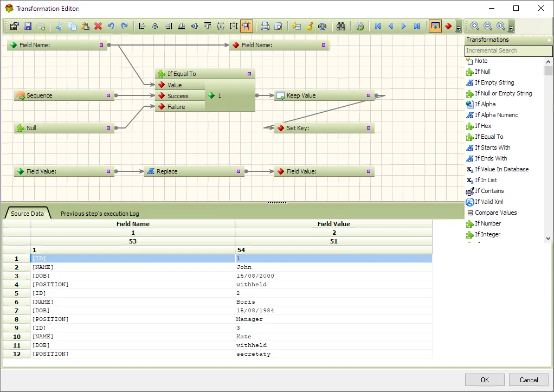Go to first record arrow icon
554x392 pixels.
378,26
